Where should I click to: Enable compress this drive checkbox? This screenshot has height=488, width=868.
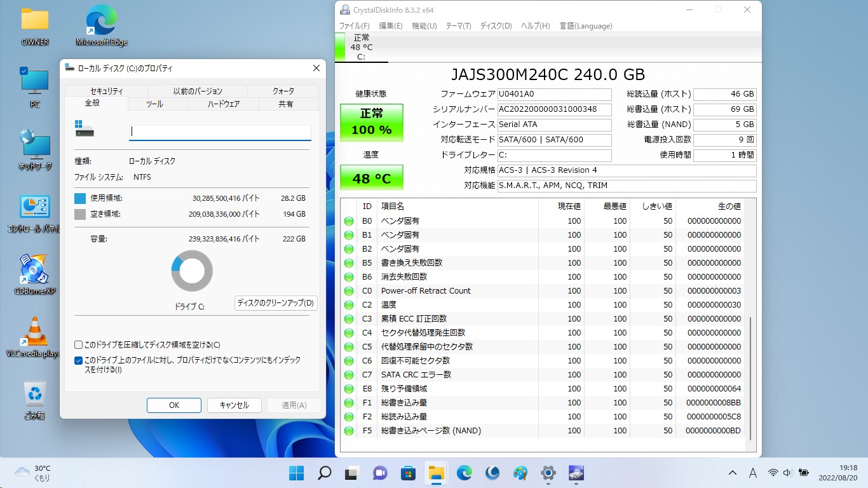79,345
